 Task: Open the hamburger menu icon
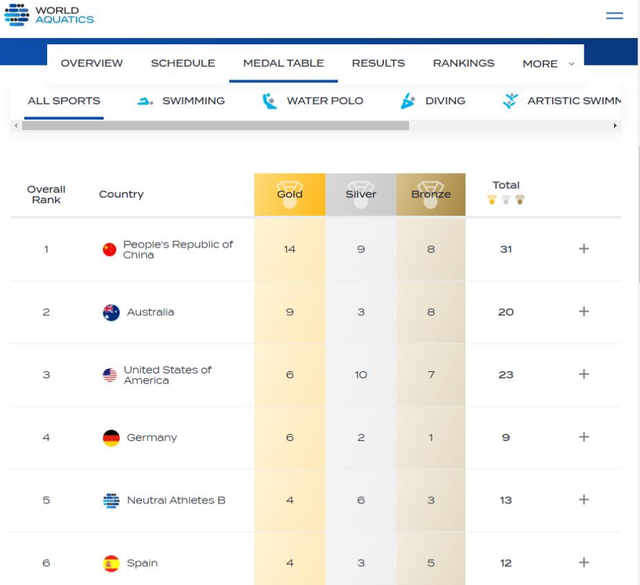tap(614, 16)
